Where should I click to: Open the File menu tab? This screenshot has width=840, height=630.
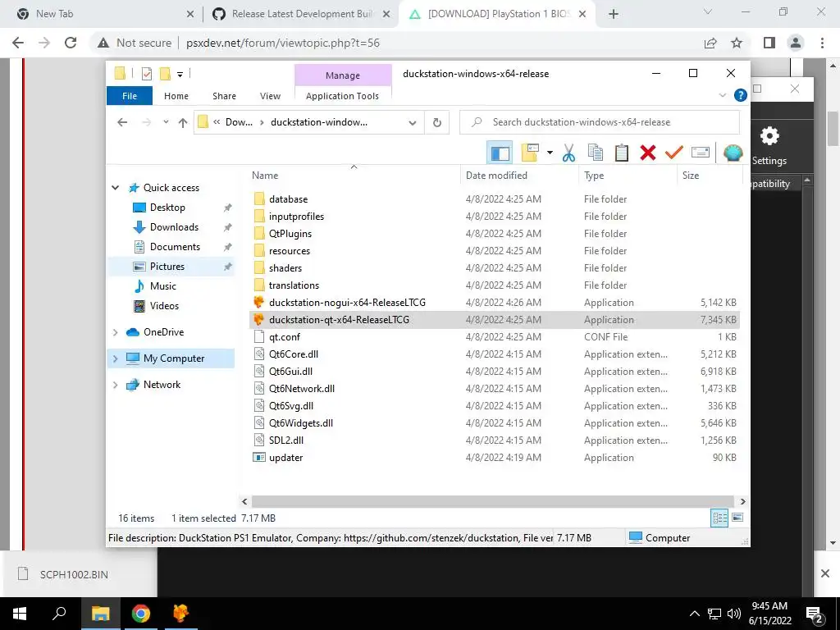[130, 96]
